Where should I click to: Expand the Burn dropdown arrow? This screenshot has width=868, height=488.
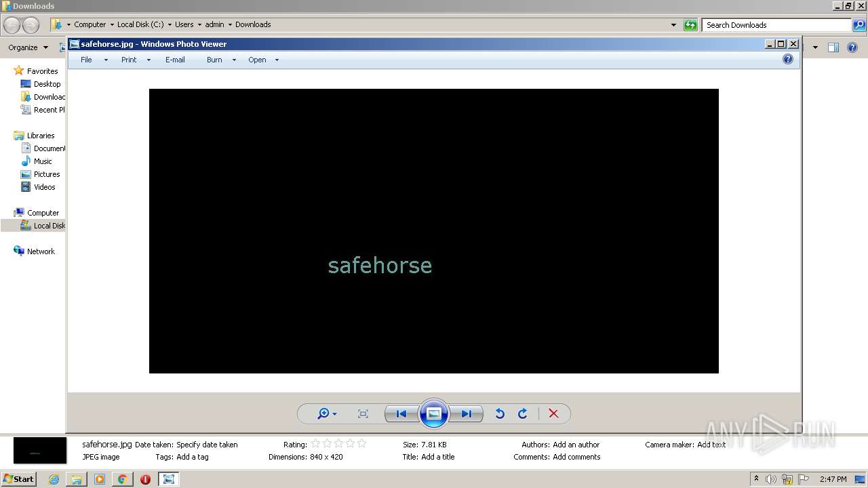click(234, 60)
